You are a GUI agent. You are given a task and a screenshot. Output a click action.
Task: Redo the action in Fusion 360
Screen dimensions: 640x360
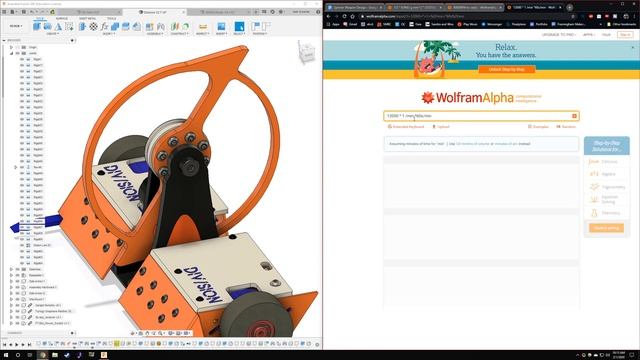click(42, 12)
